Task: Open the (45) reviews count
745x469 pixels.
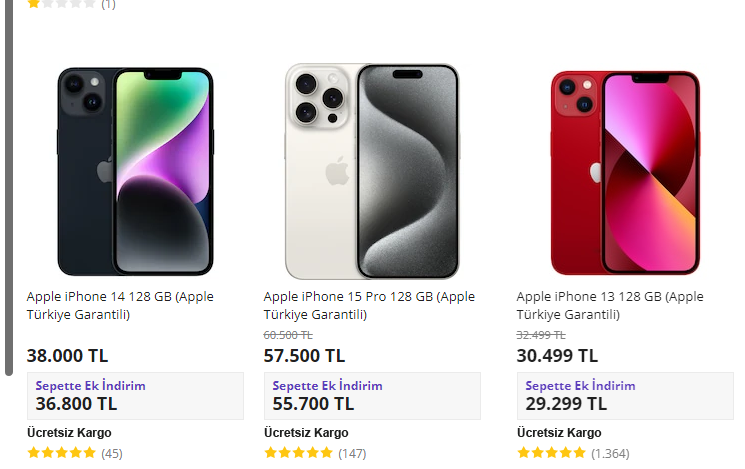Action: [x=112, y=453]
